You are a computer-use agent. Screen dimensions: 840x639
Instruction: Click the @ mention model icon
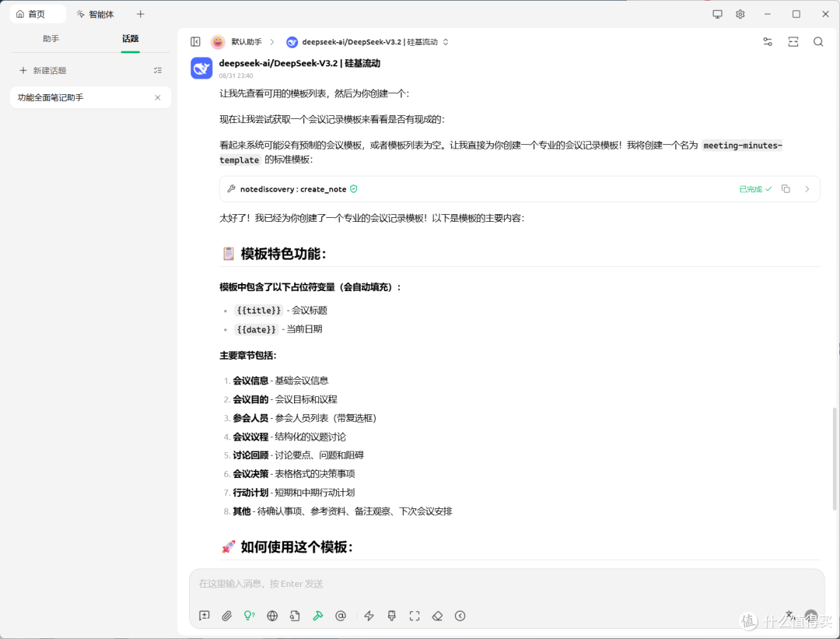[341, 616]
